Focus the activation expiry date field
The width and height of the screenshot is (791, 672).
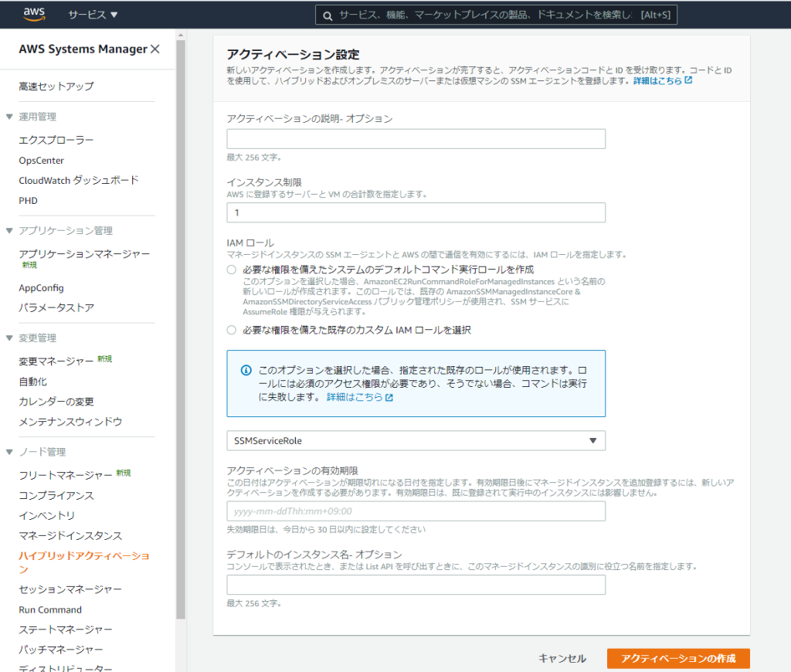(x=416, y=511)
